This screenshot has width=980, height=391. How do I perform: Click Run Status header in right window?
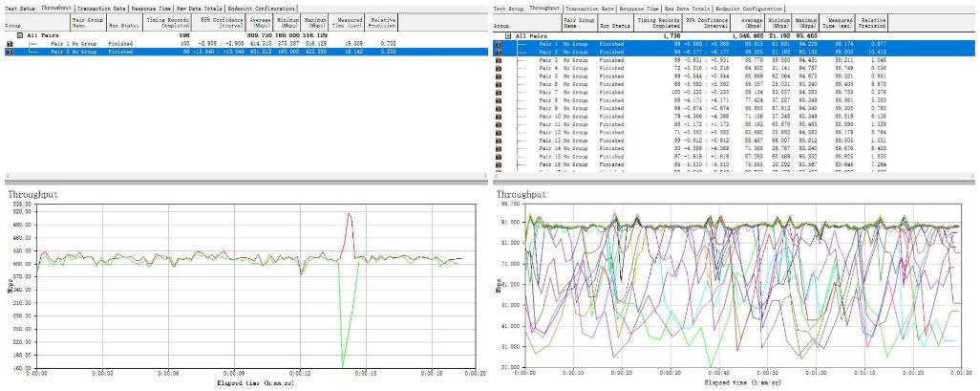(x=616, y=23)
